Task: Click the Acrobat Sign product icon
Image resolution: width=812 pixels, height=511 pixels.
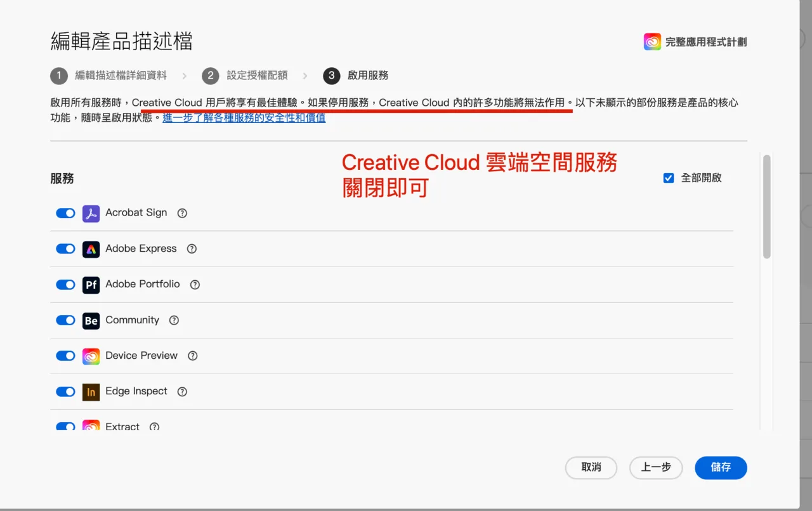Action: (91, 213)
